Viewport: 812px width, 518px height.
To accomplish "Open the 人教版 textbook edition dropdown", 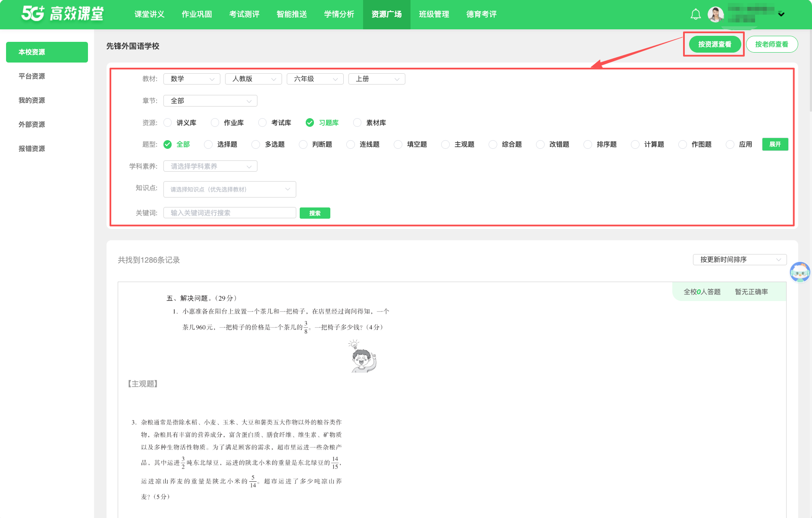I will pos(254,79).
